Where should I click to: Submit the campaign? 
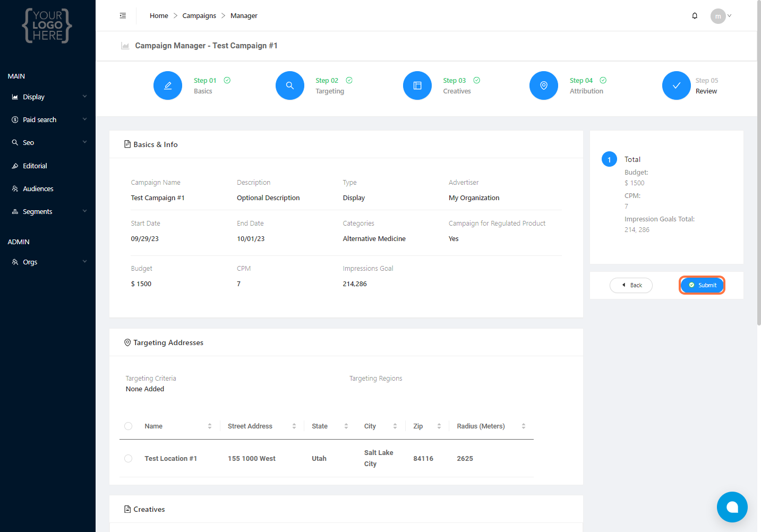pyautogui.click(x=702, y=285)
